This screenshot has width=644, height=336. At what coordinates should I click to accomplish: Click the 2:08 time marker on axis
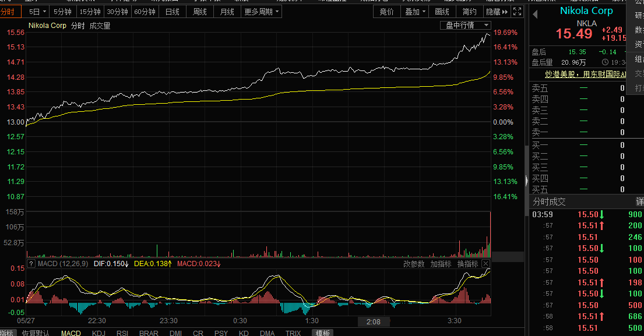point(374,321)
